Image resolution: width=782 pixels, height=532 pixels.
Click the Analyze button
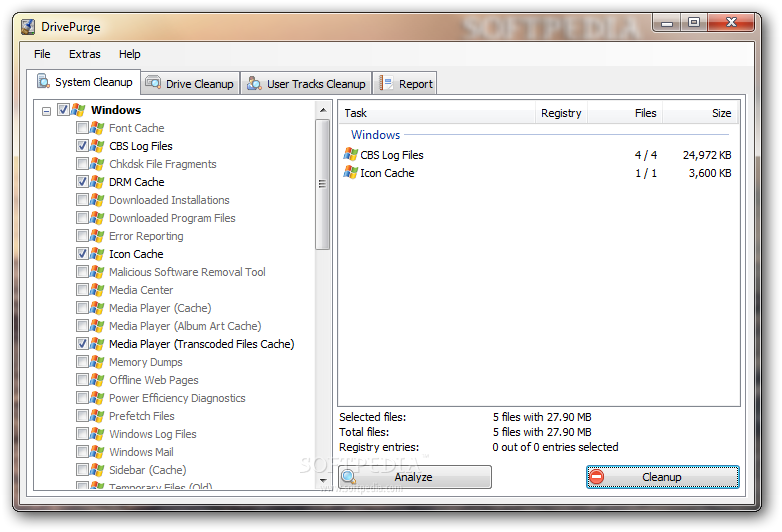click(415, 477)
